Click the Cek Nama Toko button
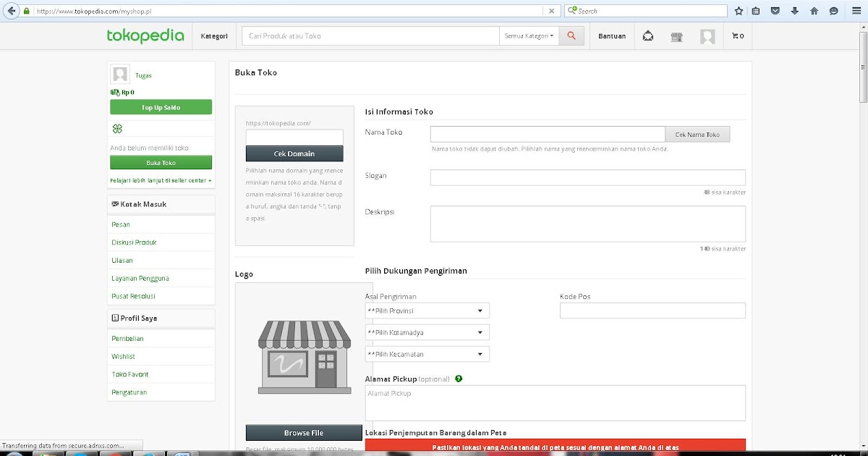Screen dimensions: 868x456 pos(697,135)
